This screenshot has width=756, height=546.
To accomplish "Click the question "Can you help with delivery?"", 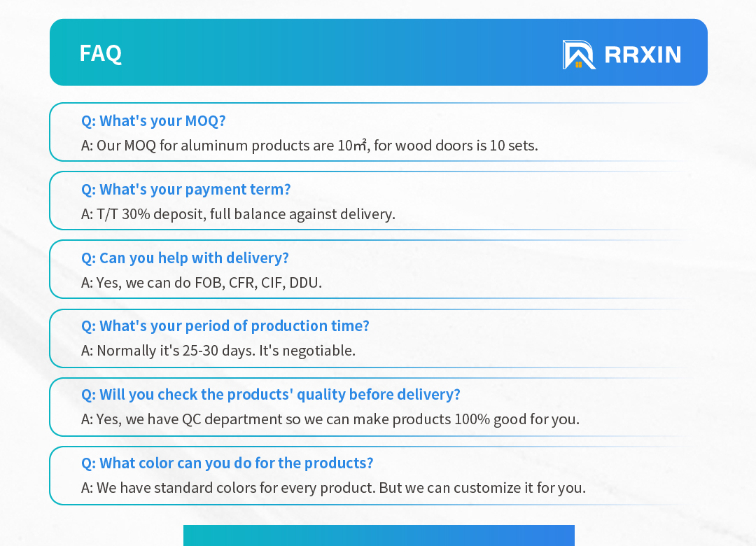I will point(185,258).
